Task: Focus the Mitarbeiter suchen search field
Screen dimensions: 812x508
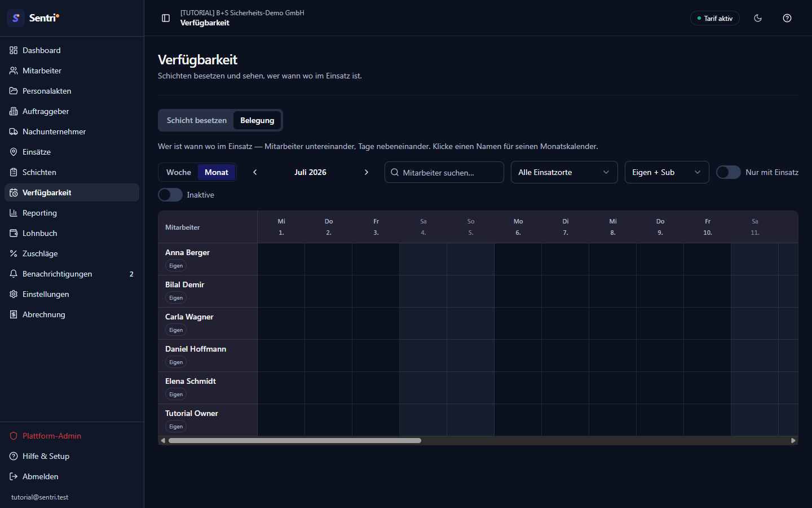Action: coord(444,172)
